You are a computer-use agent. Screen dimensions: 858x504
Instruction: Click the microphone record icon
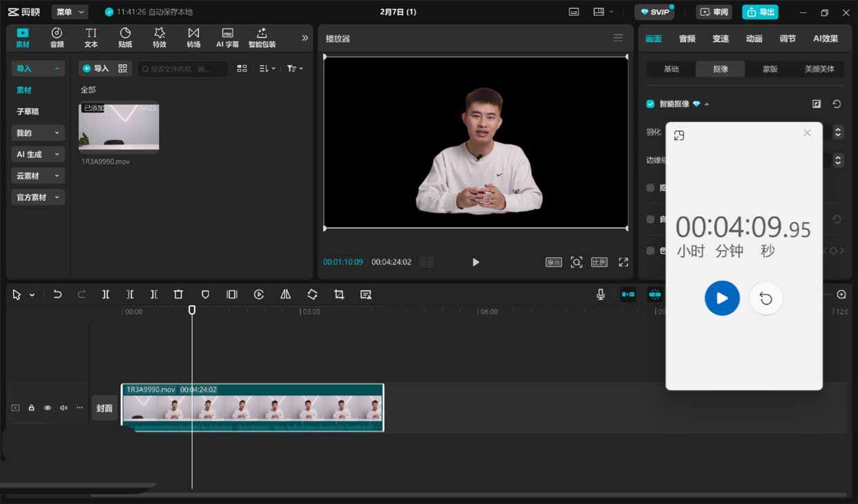pyautogui.click(x=601, y=294)
